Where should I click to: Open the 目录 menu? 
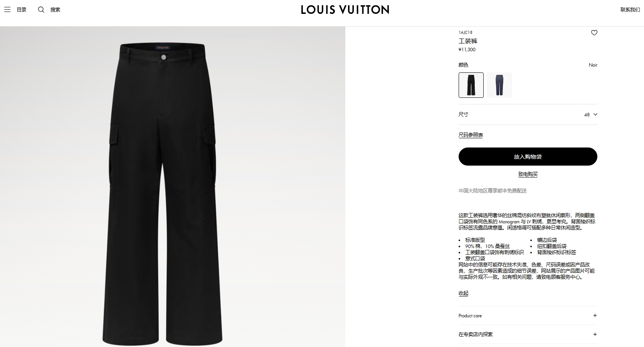(x=22, y=10)
